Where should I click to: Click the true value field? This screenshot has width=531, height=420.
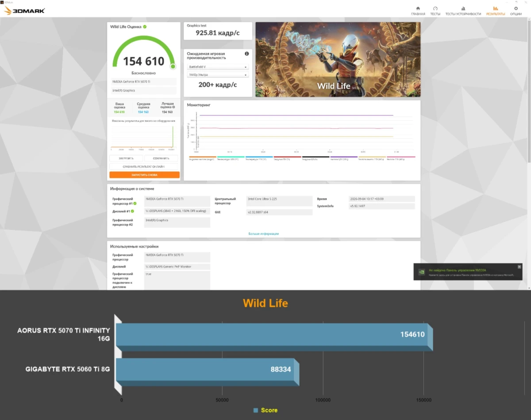click(177, 280)
